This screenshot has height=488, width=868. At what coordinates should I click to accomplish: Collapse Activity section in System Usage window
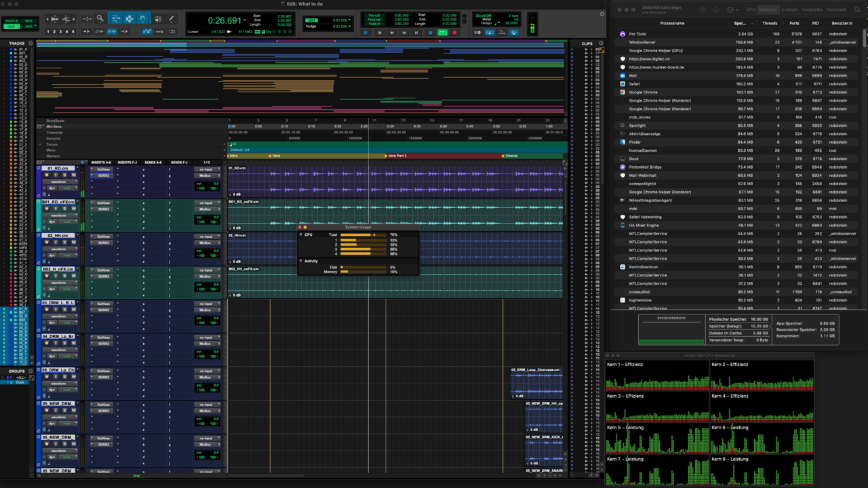coord(301,261)
